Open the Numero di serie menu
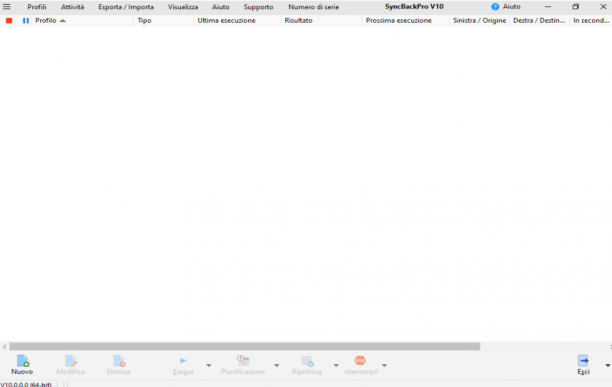The width and height of the screenshot is (612, 387). pyautogui.click(x=314, y=7)
